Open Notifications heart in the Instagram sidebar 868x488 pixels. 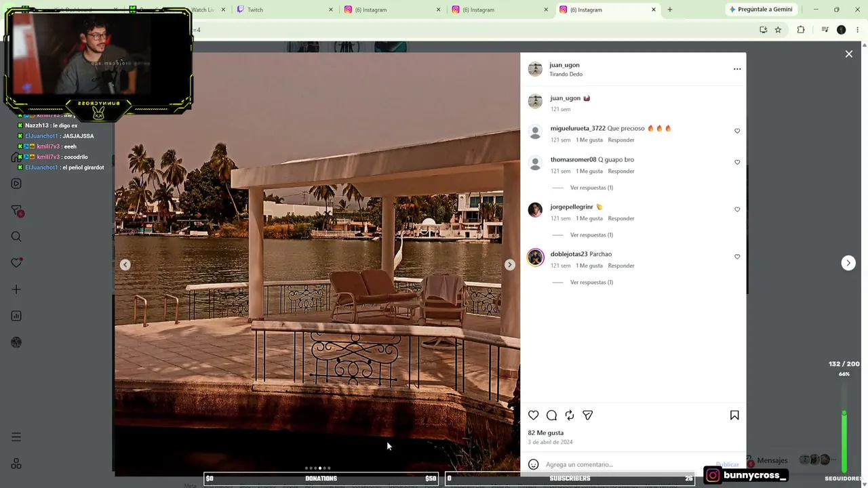[x=16, y=263]
